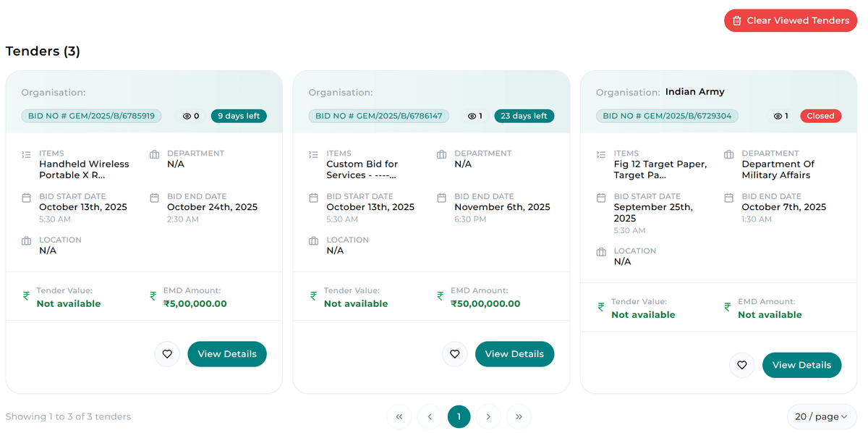The width and height of the screenshot is (868, 433).
Task: Click eye views icon on bid GEM/2025/B/6785919
Action: (187, 116)
